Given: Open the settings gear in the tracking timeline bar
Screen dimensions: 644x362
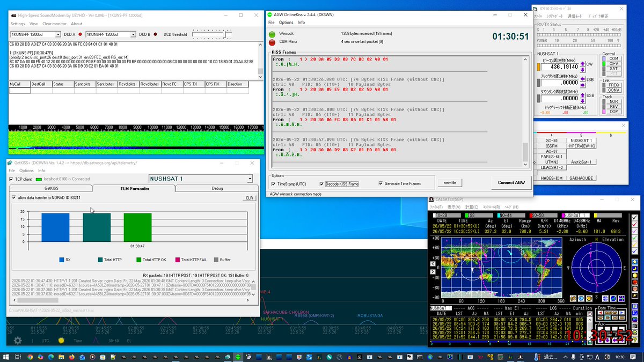Looking at the screenshot, I should (x=18, y=340).
